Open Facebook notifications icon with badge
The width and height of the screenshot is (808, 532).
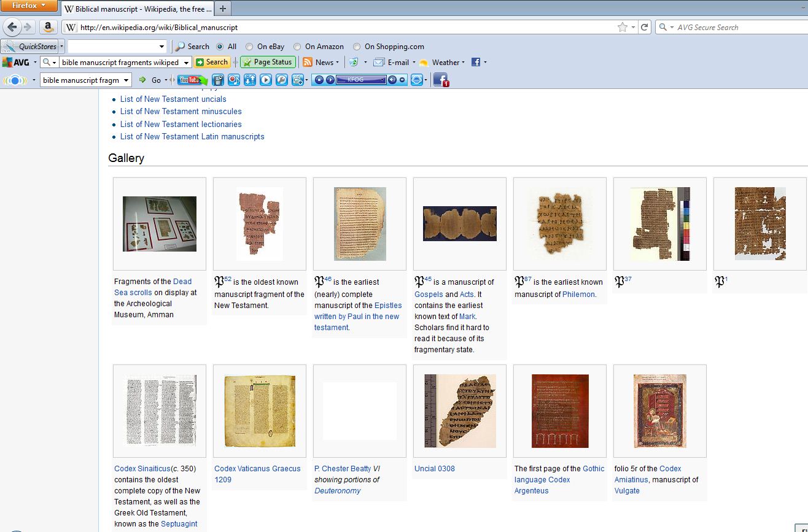[440, 80]
